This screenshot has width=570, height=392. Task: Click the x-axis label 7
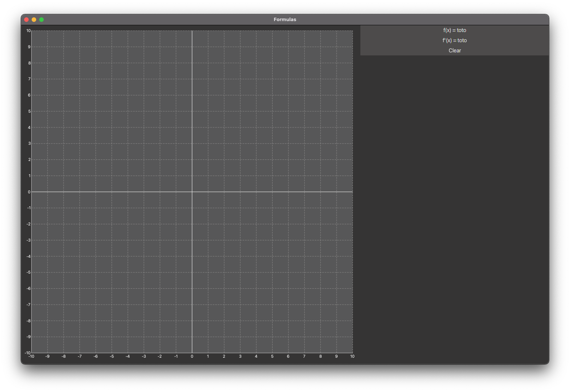[304, 356]
